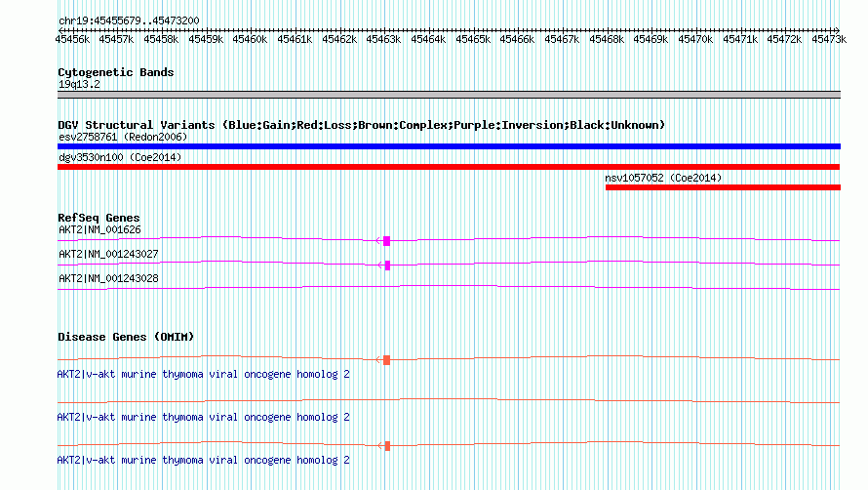
Task: Click the 45468k ruler label
Action: 607,39
